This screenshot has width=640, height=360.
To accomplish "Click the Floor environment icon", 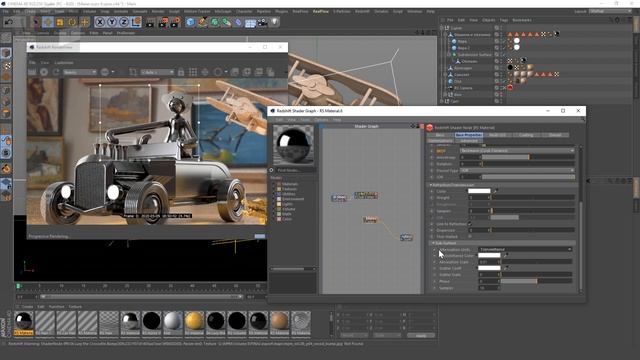I will tap(250, 22).
